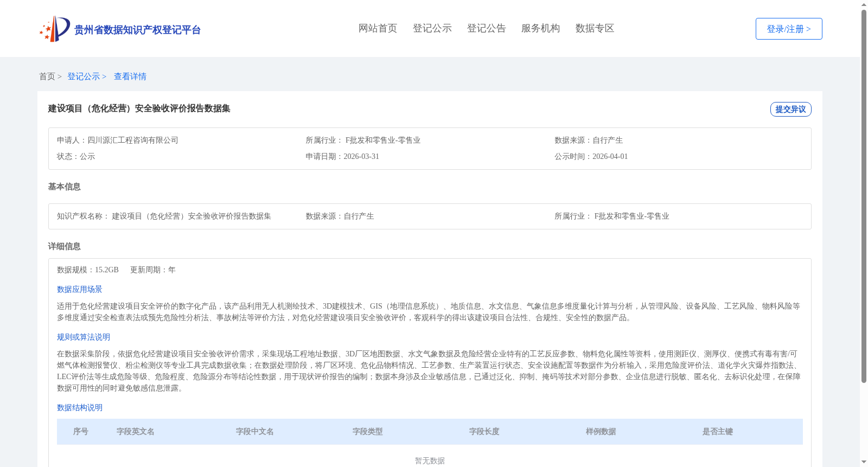Click the 样例数据 column header
868x467 pixels.
click(601, 431)
